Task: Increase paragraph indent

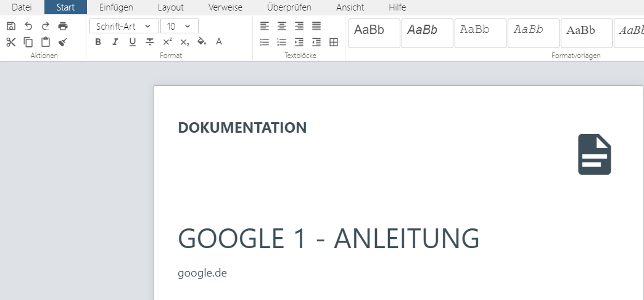Action: pyautogui.click(x=299, y=42)
